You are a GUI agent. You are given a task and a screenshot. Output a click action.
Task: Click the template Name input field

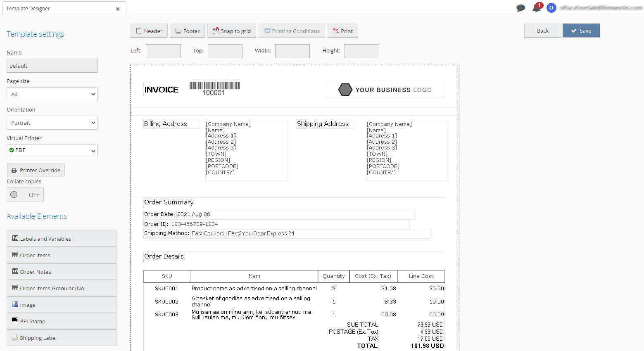click(52, 66)
